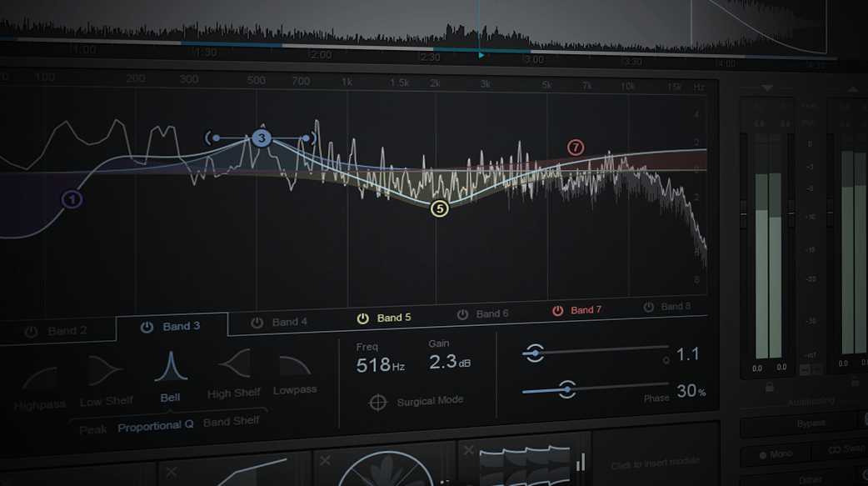Choose the Low Shelf filter shape icon

point(105,370)
